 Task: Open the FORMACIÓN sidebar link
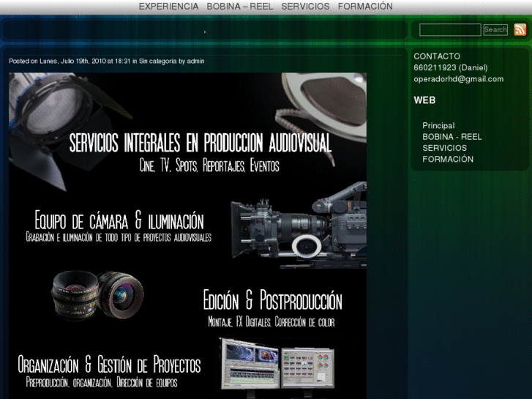[x=448, y=159]
